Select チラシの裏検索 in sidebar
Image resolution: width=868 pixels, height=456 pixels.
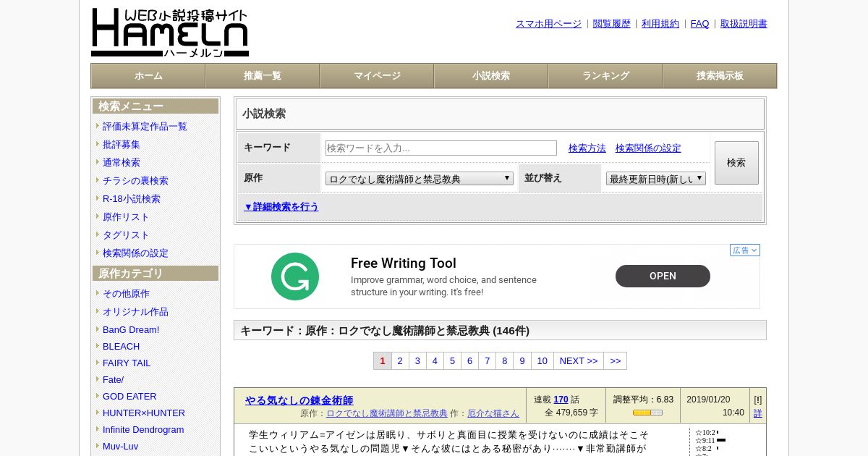(135, 180)
